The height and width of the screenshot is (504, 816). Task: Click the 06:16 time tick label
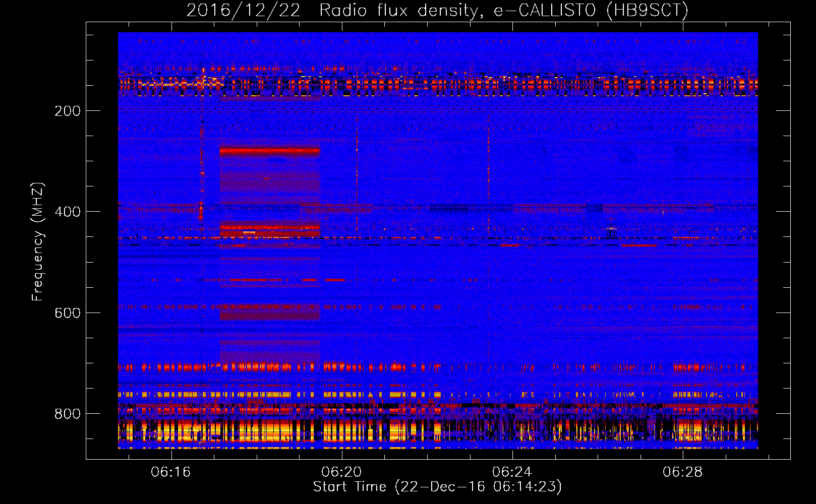click(x=171, y=472)
